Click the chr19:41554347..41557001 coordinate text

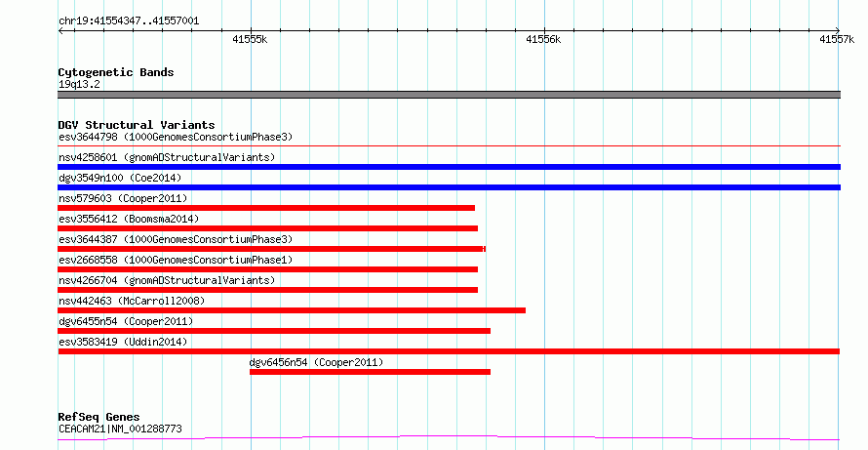click(129, 21)
